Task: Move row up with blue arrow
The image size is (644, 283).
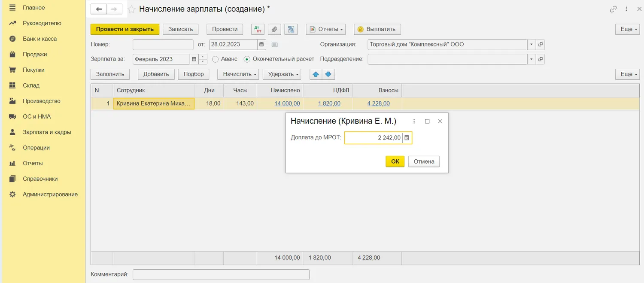Action: click(x=316, y=74)
